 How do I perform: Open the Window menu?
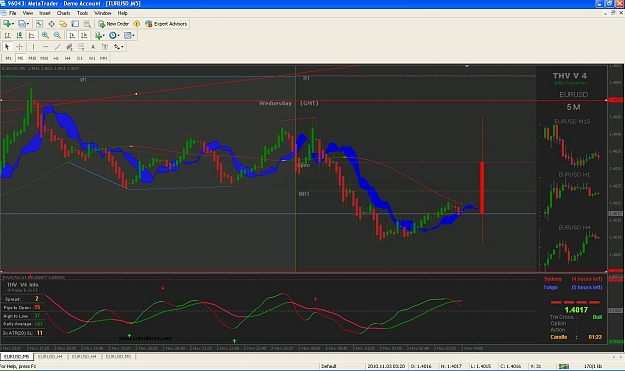point(102,13)
